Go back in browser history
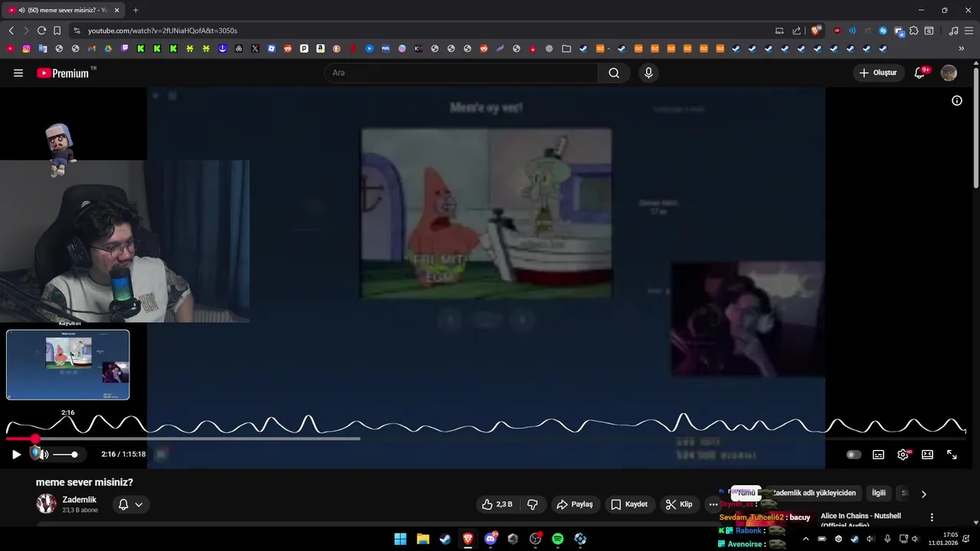This screenshot has width=980, height=551. (x=11, y=31)
